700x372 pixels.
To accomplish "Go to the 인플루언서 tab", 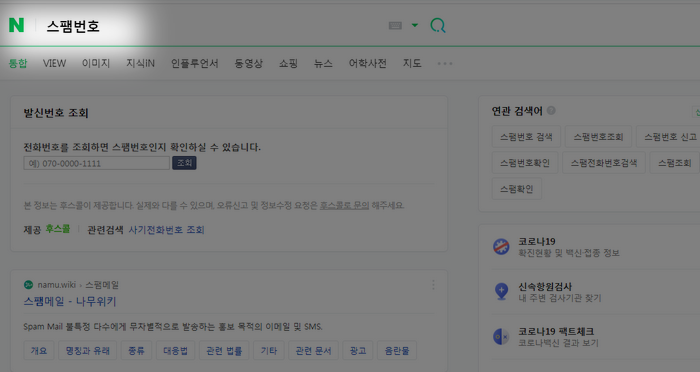I will pyautogui.click(x=195, y=63).
